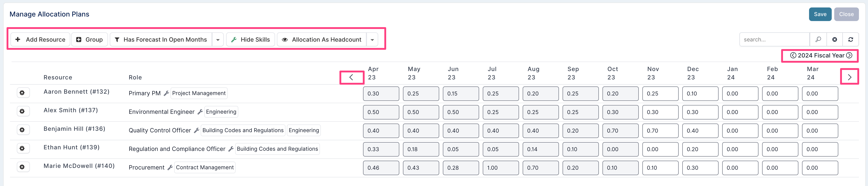Refresh the allocation plan list
This screenshot has width=868, height=186.
click(x=851, y=40)
